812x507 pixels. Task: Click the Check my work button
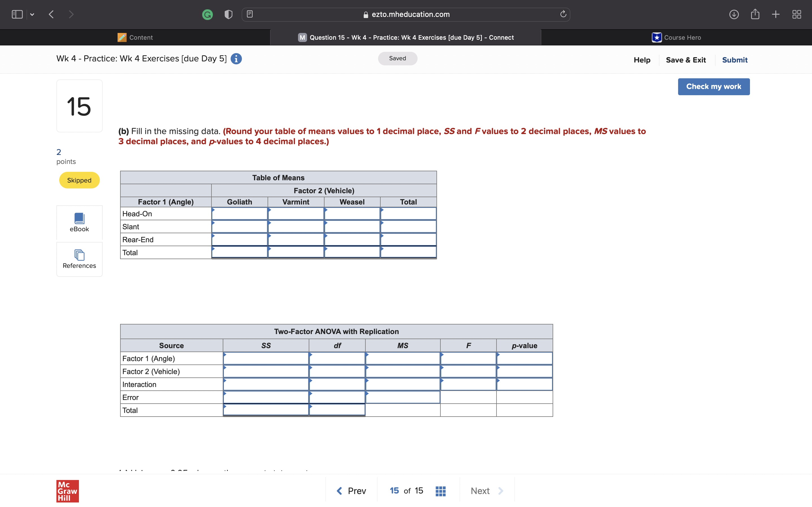[x=713, y=86]
